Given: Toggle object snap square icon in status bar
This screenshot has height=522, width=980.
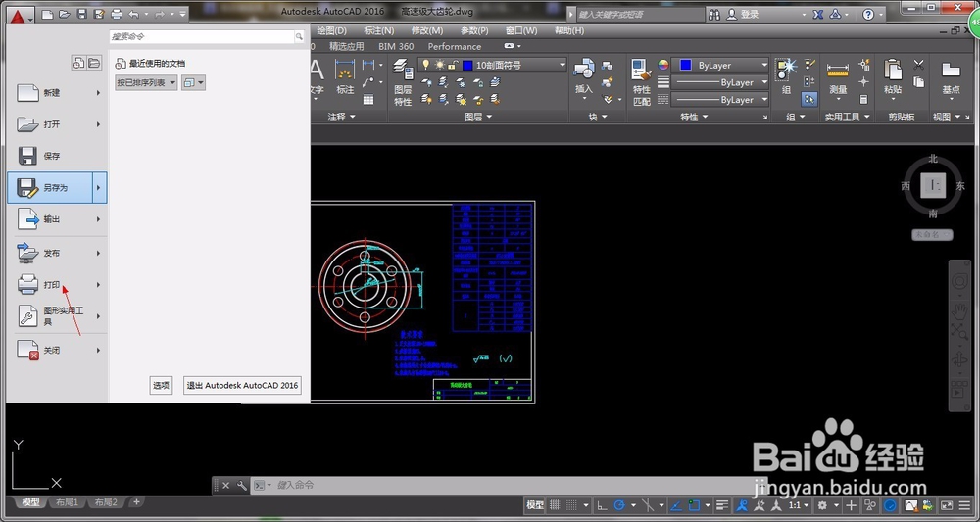Looking at the screenshot, I should click(695, 505).
